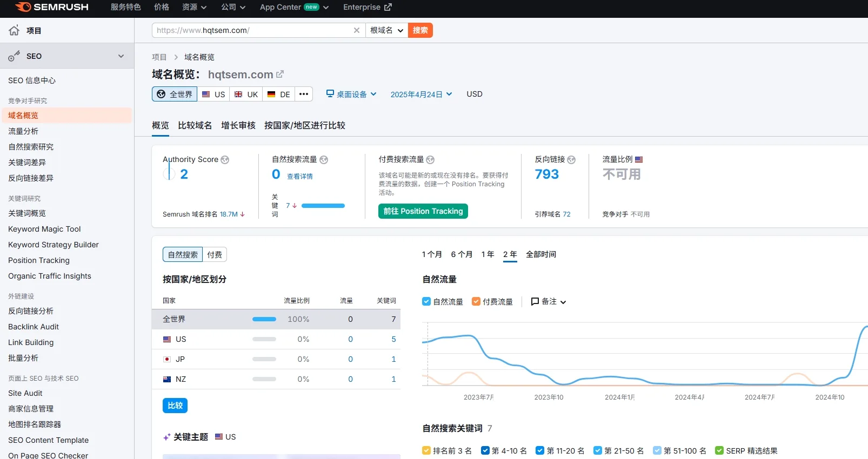Click the blue 比较 button
This screenshot has height=459, width=868.
(175, 406)
